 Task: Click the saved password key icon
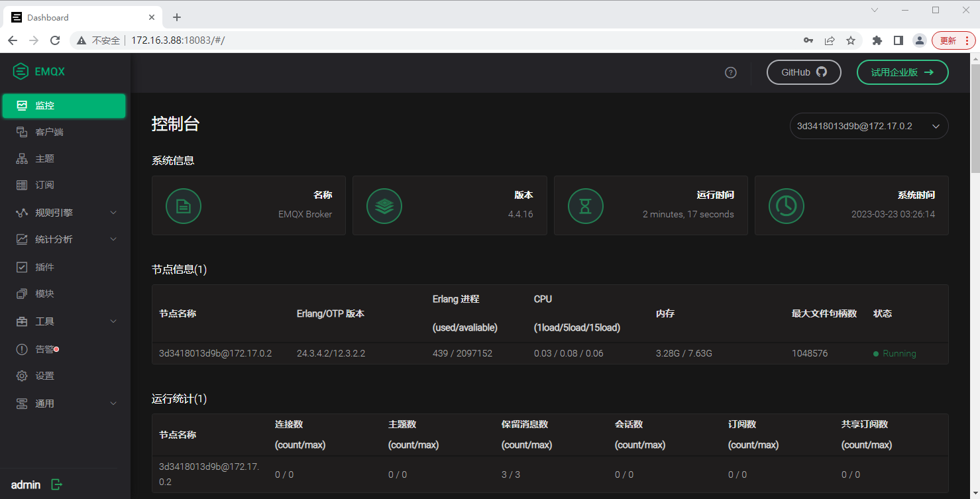pyautogui.click(x=808, y=40)
